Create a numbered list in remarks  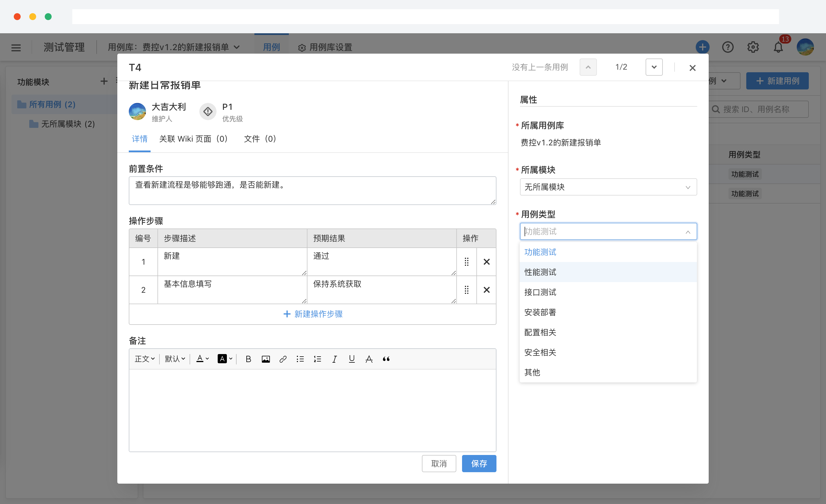317,359
